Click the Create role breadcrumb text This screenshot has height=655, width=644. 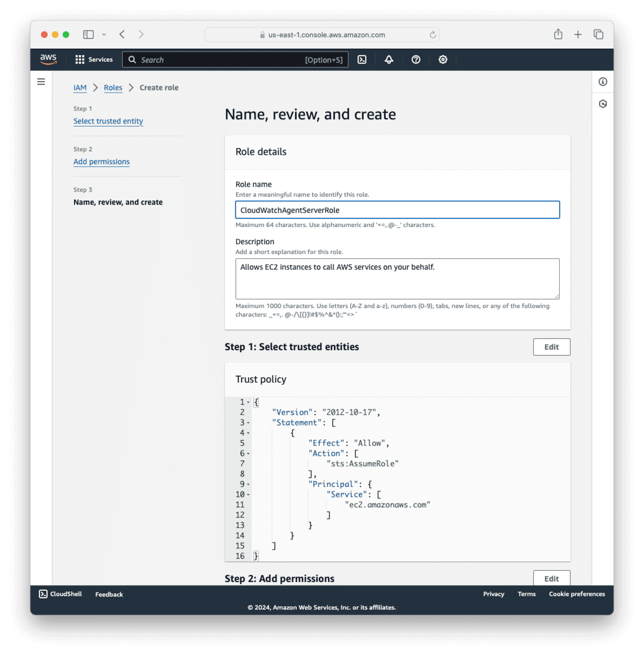coord(159,88)
